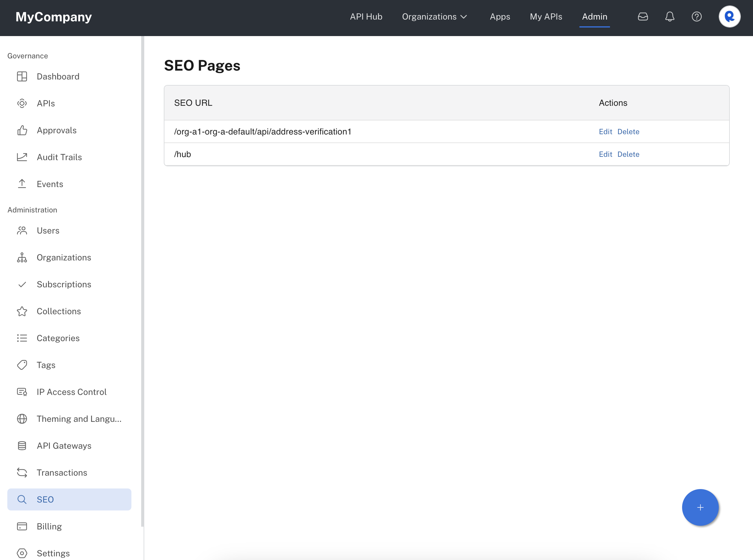Click the IP Access Control icon
Viewport: 753px width, 560px height.
22,392
